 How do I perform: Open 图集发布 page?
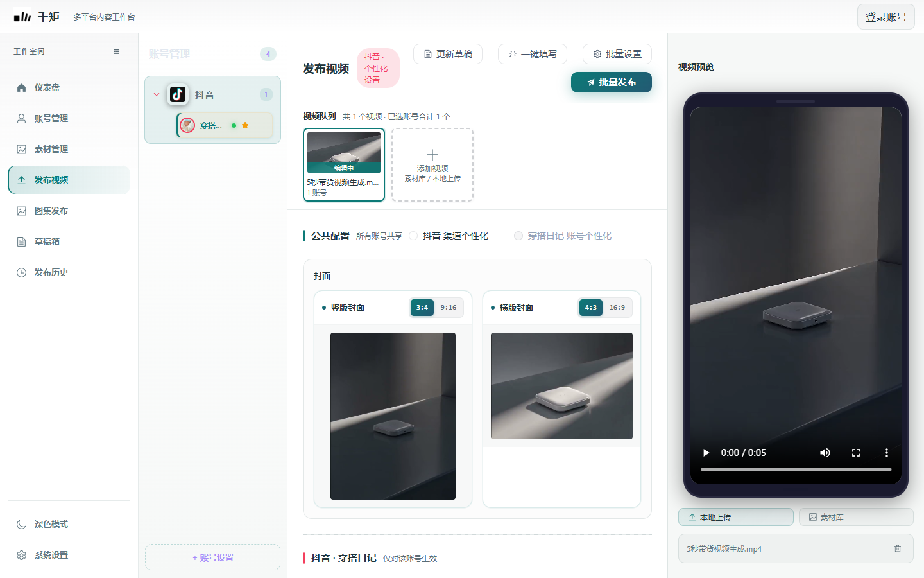click(69, 211)
